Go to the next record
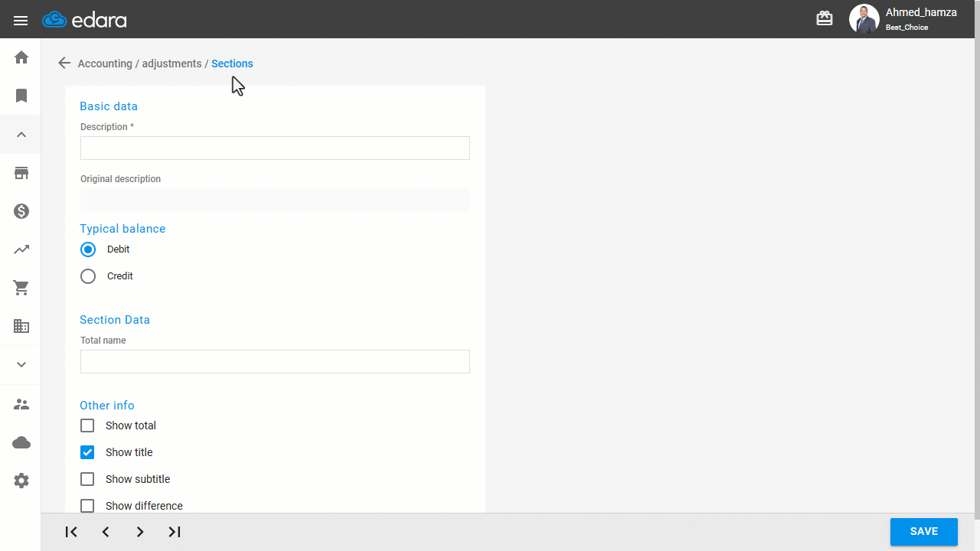 [140, 532]
